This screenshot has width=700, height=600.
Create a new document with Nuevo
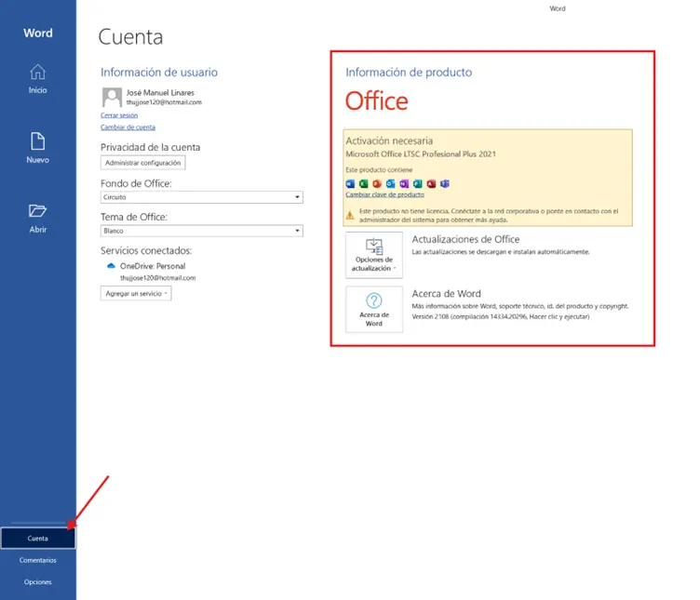[x=37, y=148]
